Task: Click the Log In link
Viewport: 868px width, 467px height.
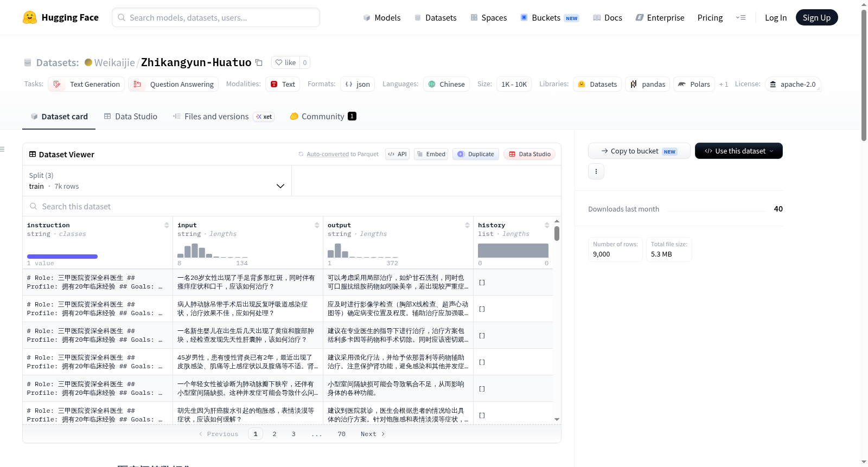Action: tap(776, 17)
